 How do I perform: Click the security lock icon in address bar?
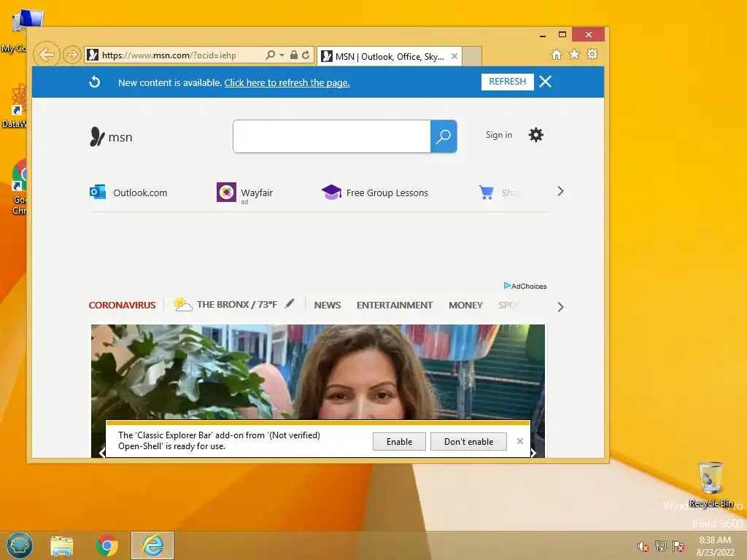point(294,55)
